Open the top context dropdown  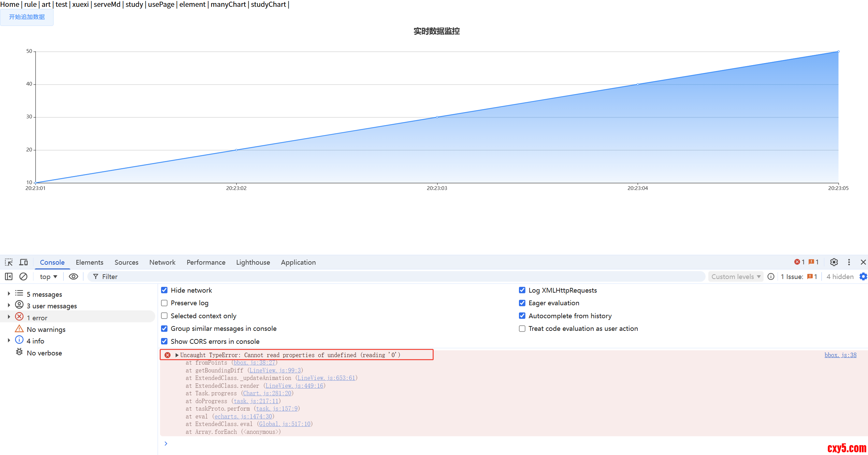48,277
